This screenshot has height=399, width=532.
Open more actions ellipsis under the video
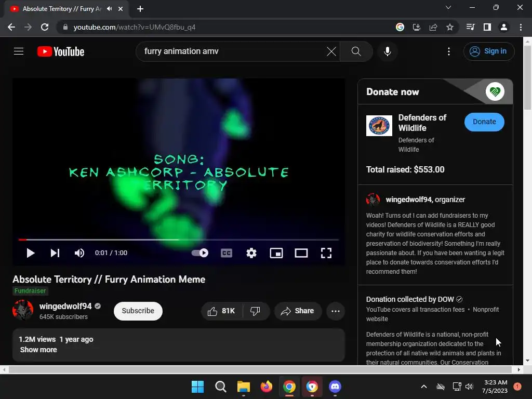336,311
